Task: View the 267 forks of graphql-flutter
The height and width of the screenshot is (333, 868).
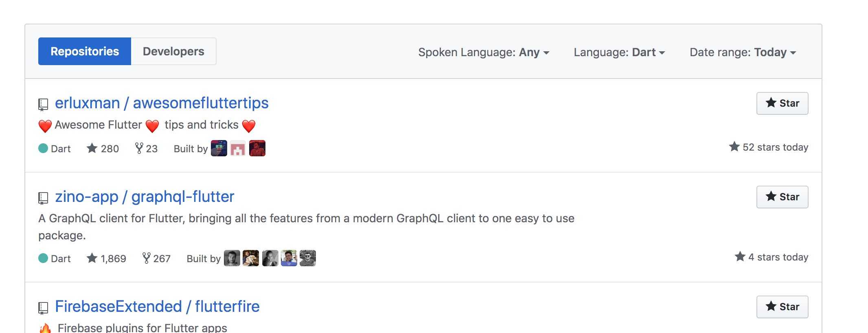Action: click(156, 259)
